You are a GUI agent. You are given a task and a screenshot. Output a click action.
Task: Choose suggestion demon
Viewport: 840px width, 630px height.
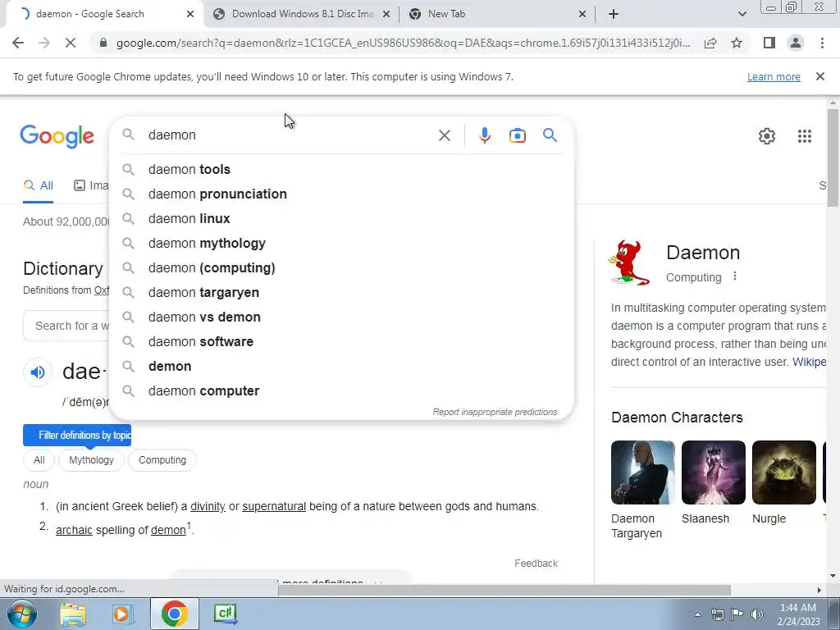pyautogui.click(x=341, y=367)
